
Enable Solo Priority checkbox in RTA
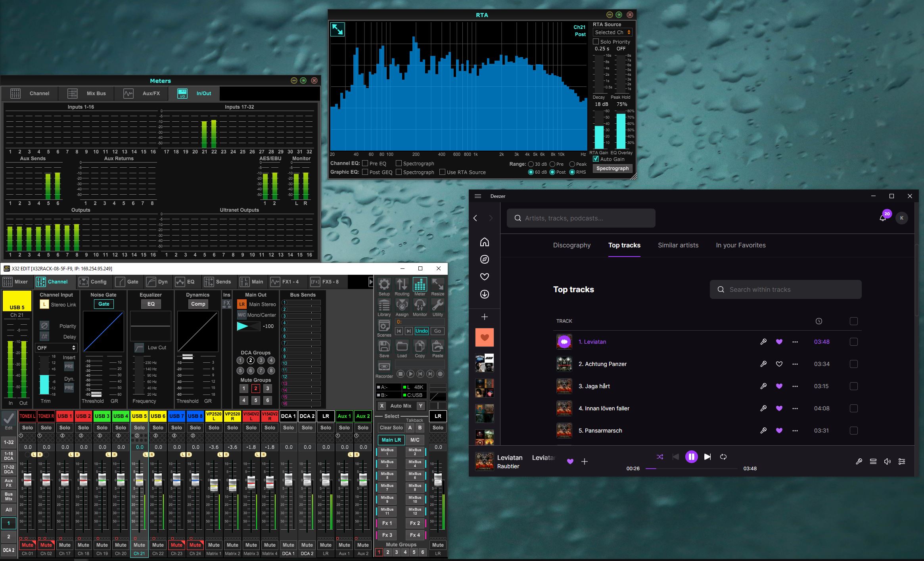coord(596,42)
